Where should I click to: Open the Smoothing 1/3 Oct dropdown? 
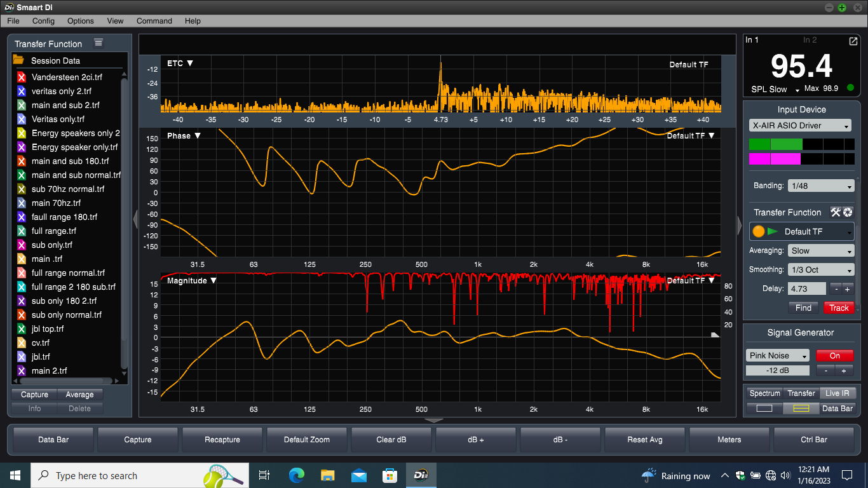(821, 270)
